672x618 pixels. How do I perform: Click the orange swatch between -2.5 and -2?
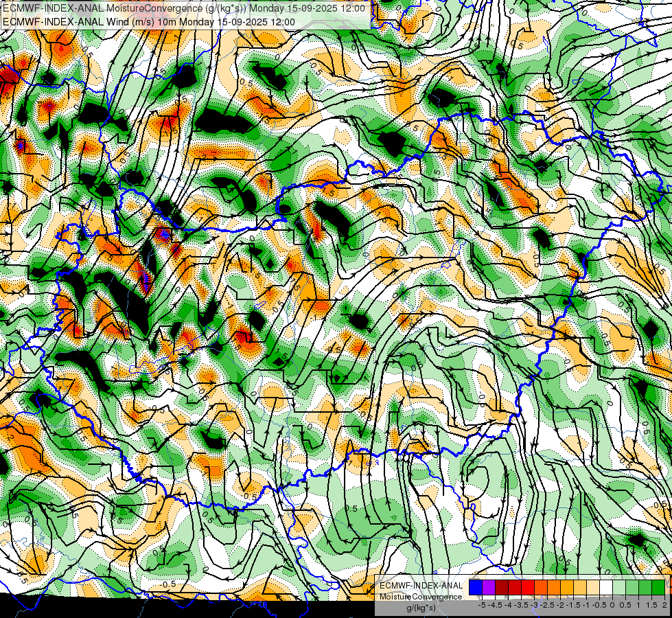point(554,588)
